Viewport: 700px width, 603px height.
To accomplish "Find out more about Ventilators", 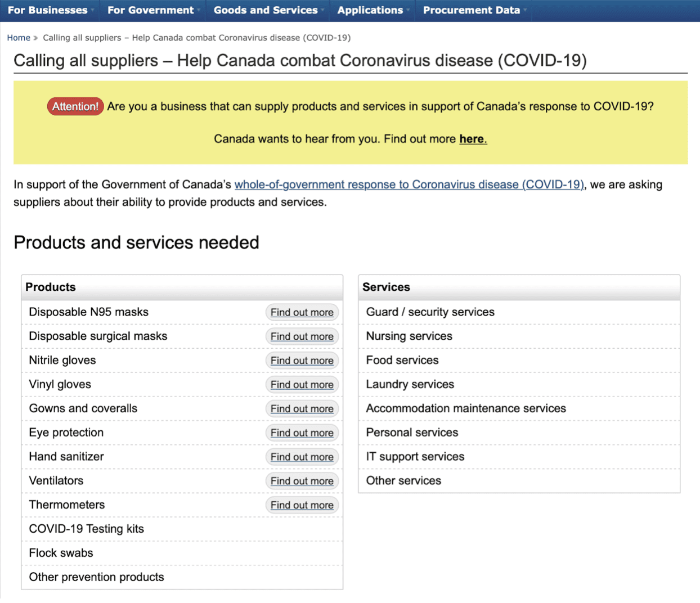I will pos(302,481).
